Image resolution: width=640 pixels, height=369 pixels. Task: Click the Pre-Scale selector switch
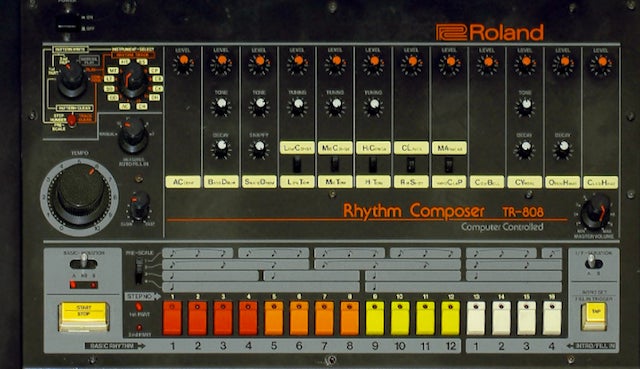140,270
